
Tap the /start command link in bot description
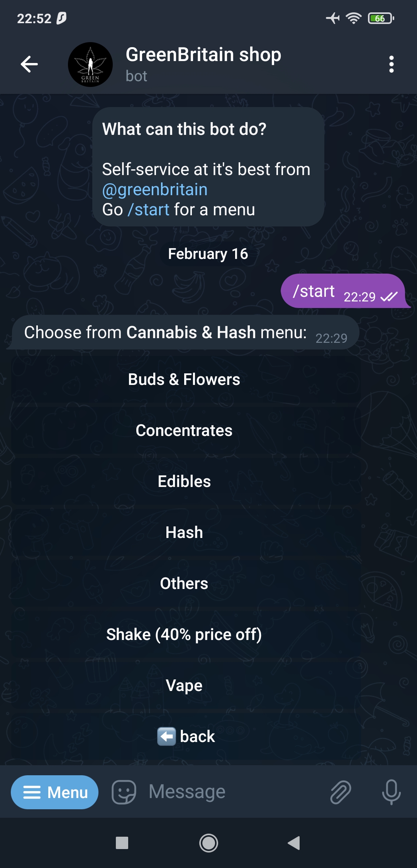coord(149,209)
